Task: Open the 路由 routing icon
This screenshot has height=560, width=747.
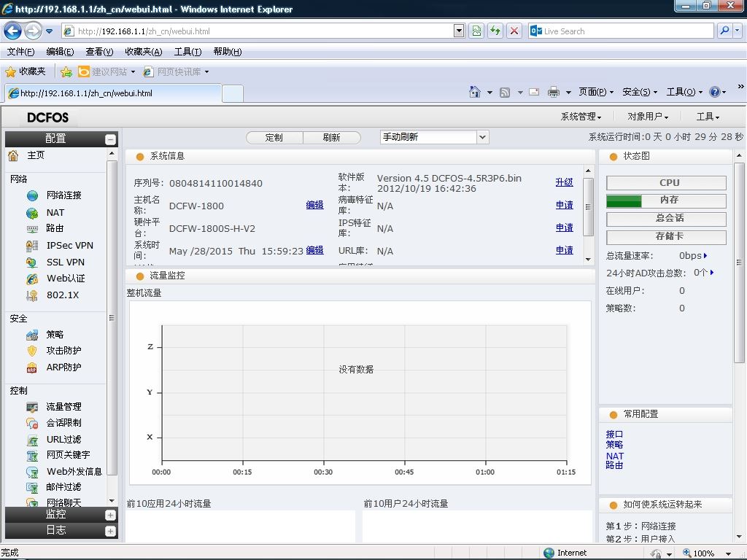Action: [x=32, y=228]
